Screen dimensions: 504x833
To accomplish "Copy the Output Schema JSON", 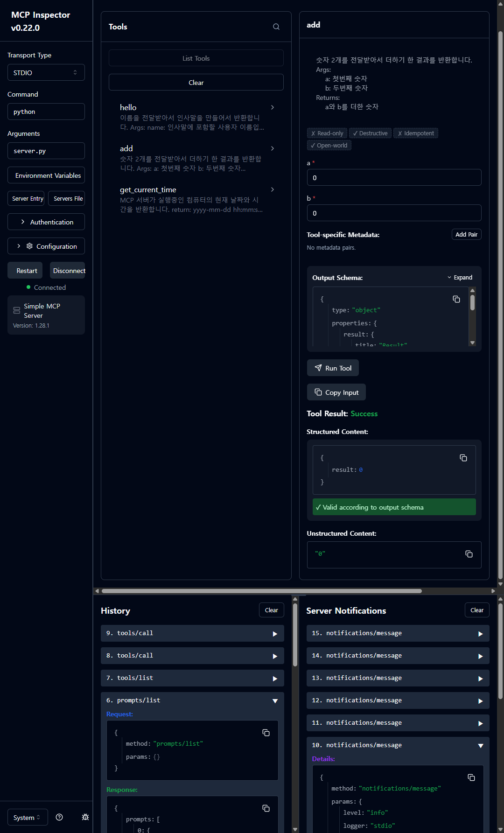I will coord(456,299).
